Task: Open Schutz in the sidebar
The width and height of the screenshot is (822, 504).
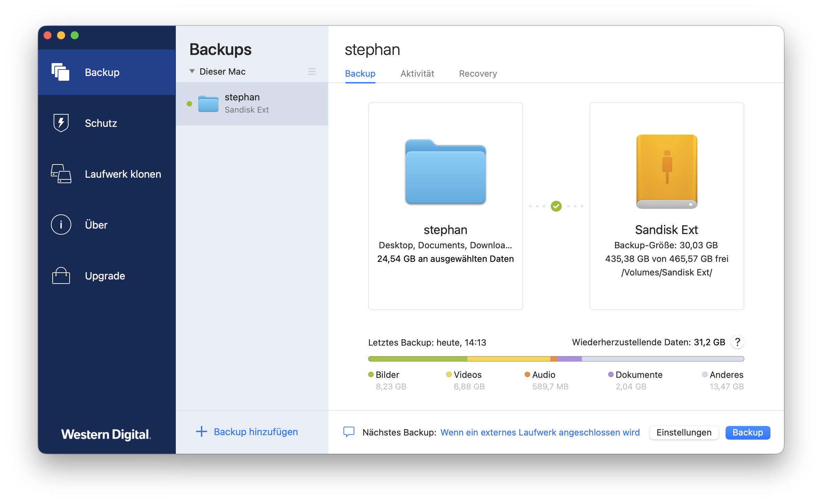Action: coord(107,123)
